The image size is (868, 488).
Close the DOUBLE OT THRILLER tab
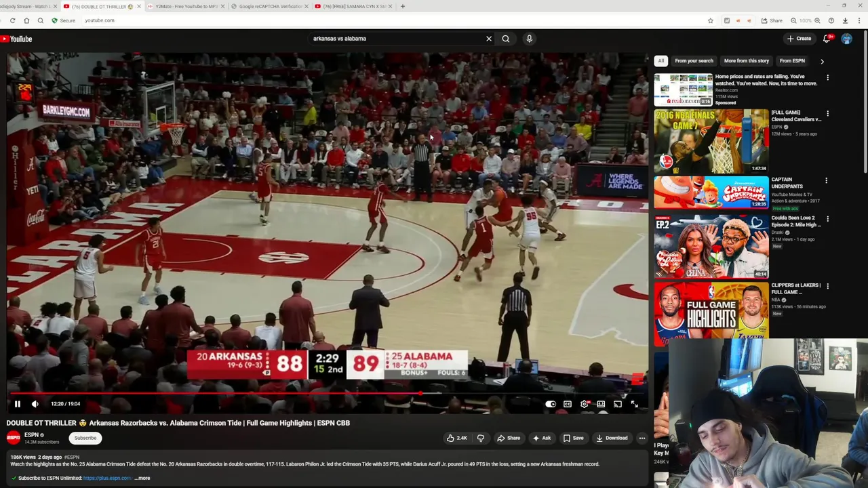pos(139,6)
